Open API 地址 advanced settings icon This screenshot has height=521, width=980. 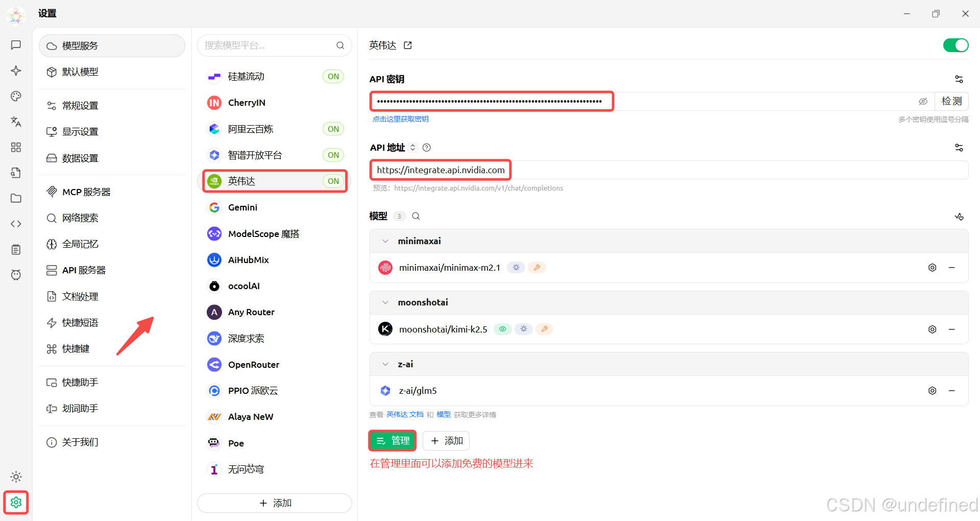click(x=959, y=148)
